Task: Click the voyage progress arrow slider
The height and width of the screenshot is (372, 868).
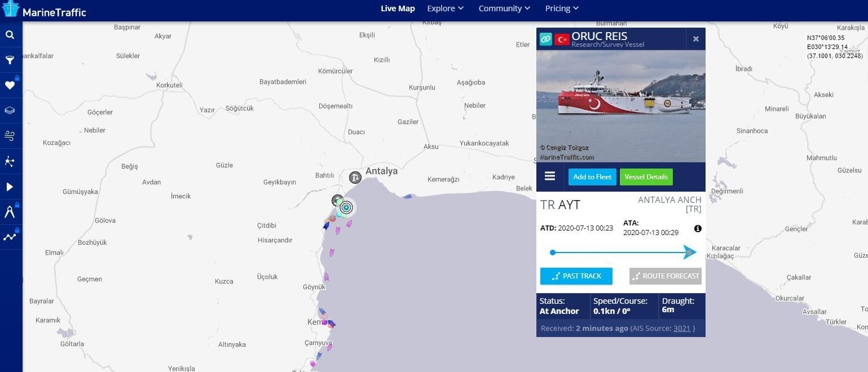Action: 689,252
